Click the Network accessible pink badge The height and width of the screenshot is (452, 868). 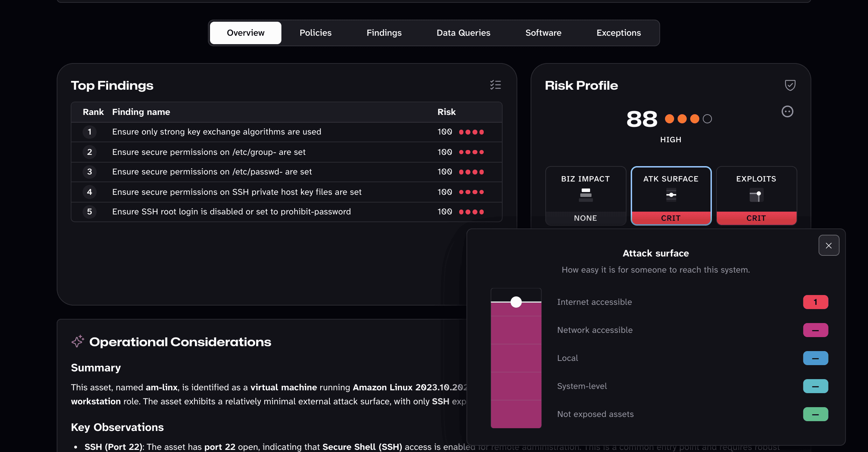(x=815, y=330)
